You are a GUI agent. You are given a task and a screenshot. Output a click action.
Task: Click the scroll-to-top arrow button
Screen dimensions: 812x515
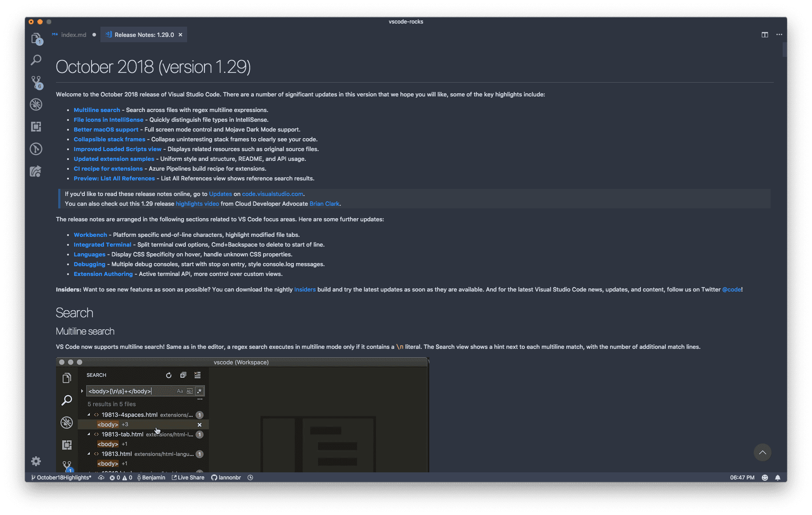(x=762, y=452)
